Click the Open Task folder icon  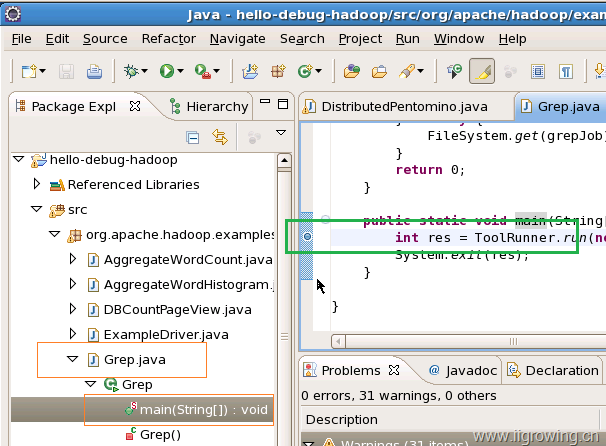click(x=379, y=72)
